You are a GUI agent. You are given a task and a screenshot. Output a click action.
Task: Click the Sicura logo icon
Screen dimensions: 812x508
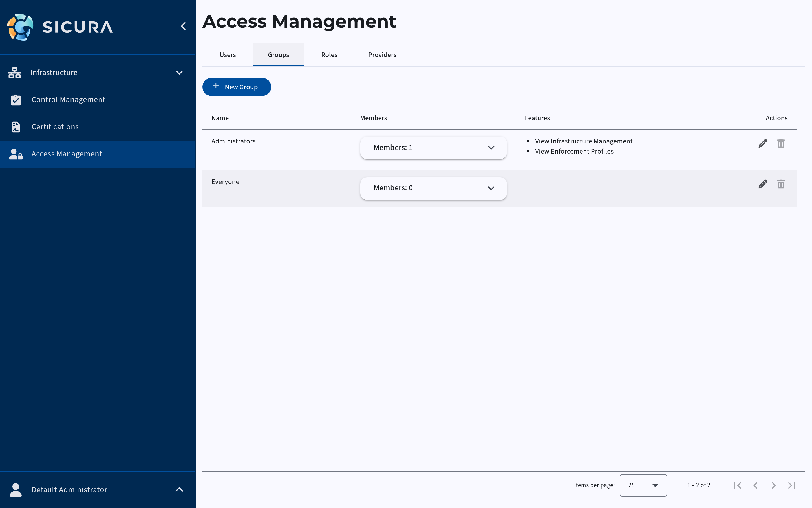[20, 27]
